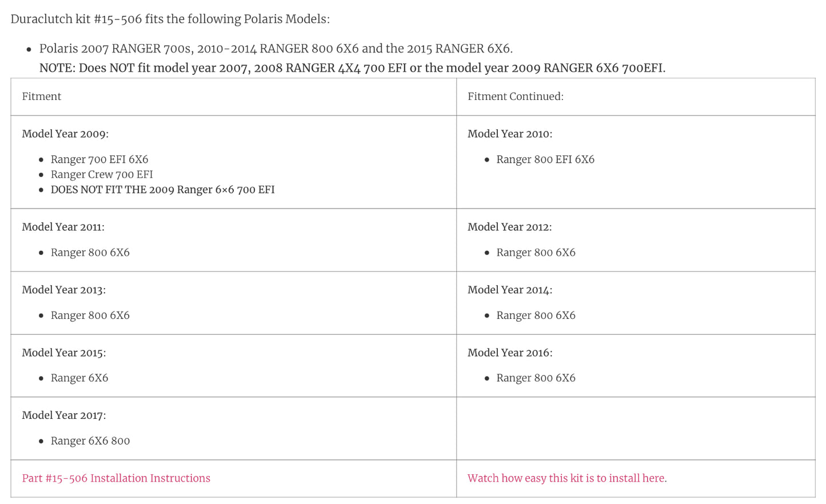The image size is (826, 504).
Task: Click the 'Fitment' column header cell
Action: 42,97
